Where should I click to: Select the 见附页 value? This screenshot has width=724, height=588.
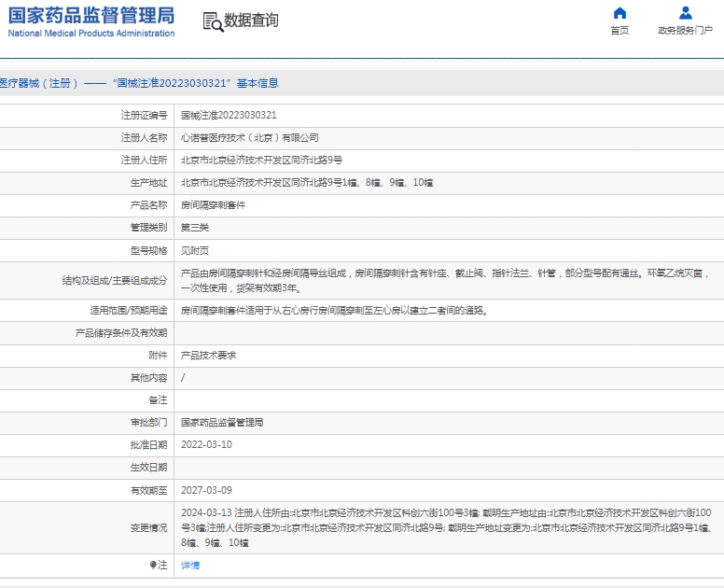pos(195,250)
